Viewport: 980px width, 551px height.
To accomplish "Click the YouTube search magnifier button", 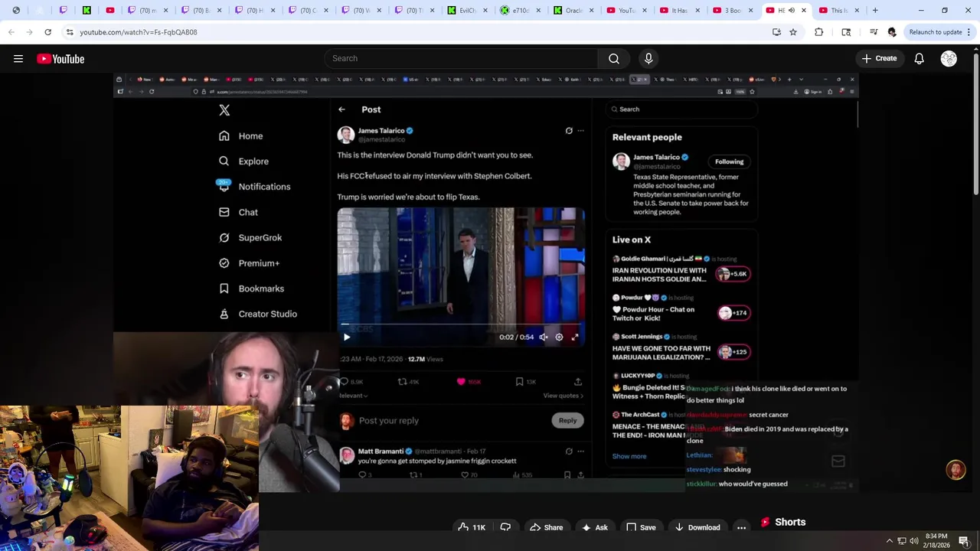I will 614,58.
